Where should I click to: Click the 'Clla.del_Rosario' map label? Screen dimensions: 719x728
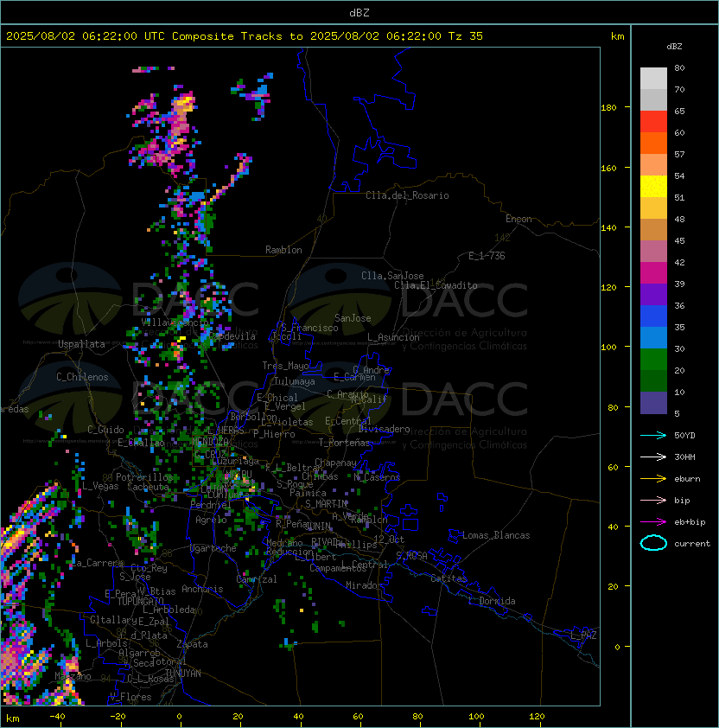pyautogui.click(x=407, y=195)
